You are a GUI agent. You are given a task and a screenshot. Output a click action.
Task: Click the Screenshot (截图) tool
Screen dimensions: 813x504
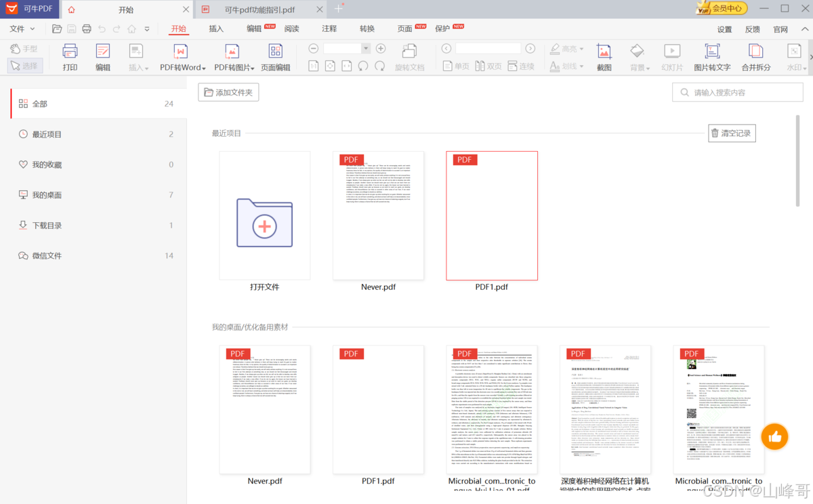604,58
